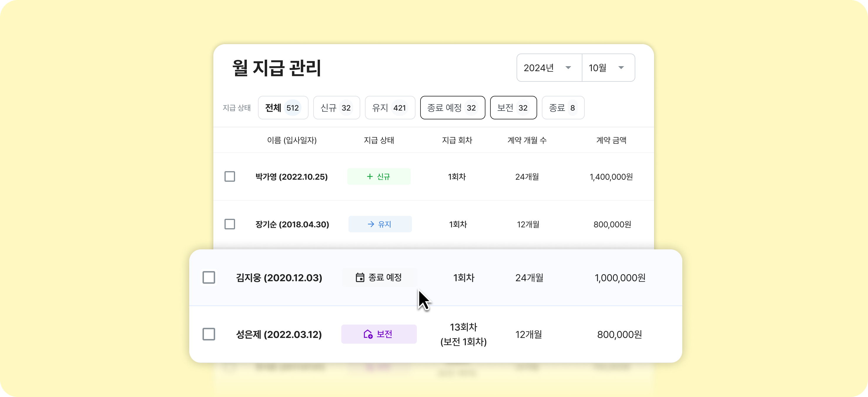Filter by 신규 32 status
This screenshot has height=397, width=868.
(336, 108)
